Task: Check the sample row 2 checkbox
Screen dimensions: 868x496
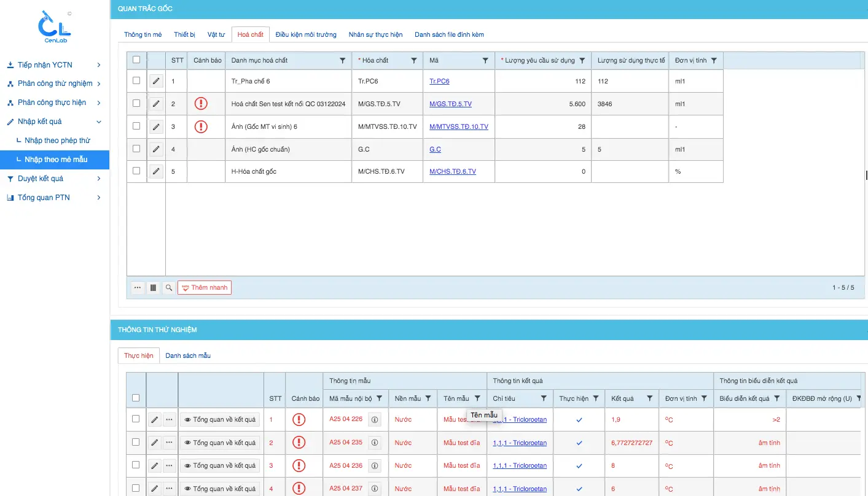Action: click(136, 442)
